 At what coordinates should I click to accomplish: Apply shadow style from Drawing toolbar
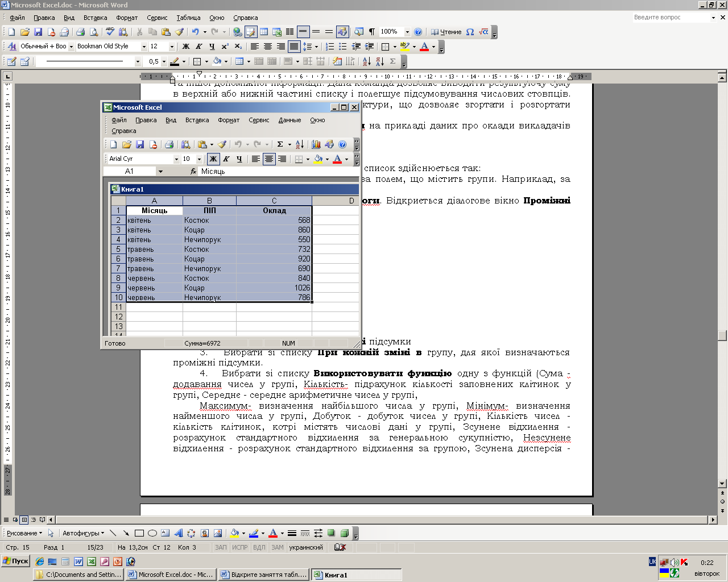coord(331,533)
